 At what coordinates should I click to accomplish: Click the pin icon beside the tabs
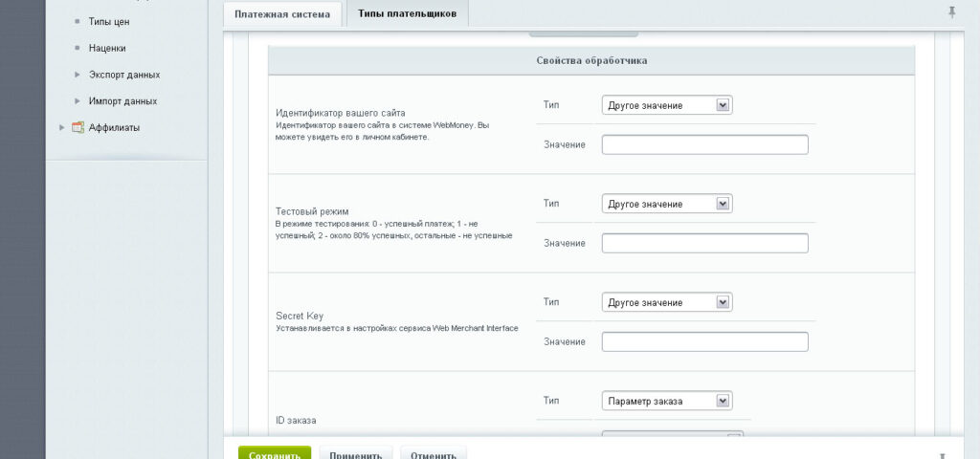951,12
